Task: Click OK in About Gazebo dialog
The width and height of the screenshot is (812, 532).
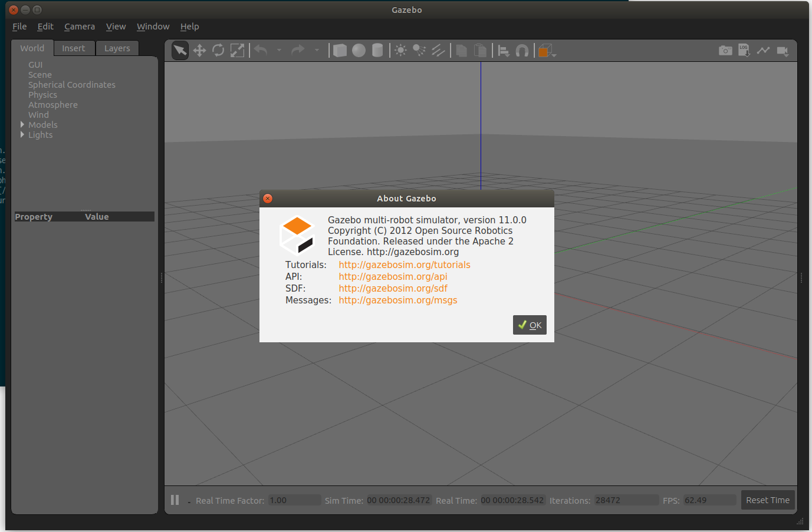Action: 530,325
